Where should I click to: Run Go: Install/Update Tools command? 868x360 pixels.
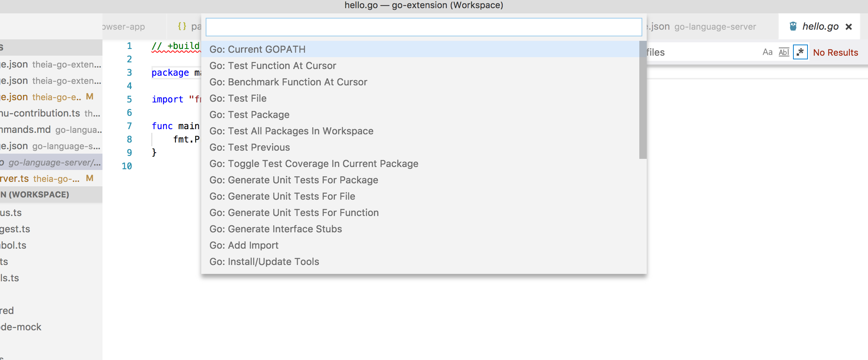click(x=420, y=262)
